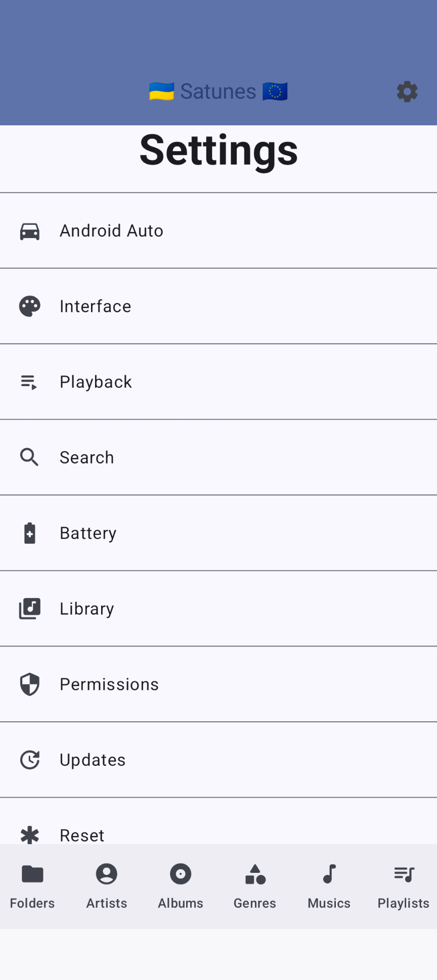Open the Interface settings label
The height and width of the screenshot is (980, 437).
tap(96, 306)
